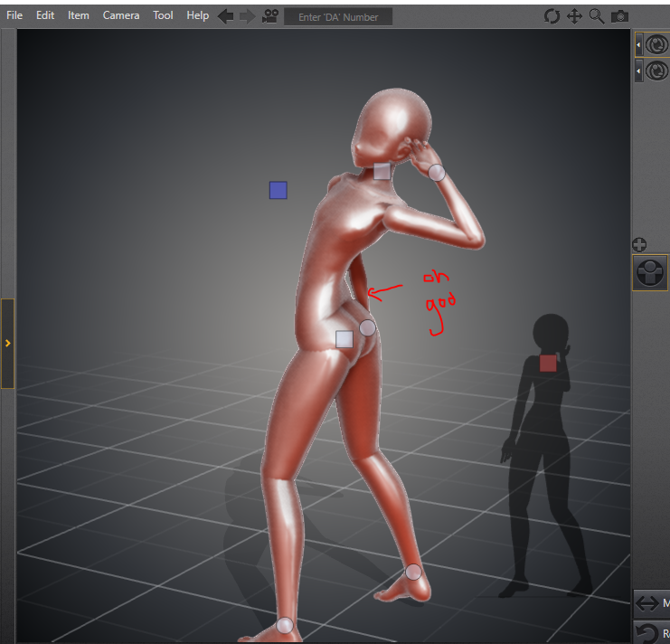Image resolution: width=670 pixels, height=644 pixels.
Task: Select the red square handle on shadow figure
Action: click(548, 364)
